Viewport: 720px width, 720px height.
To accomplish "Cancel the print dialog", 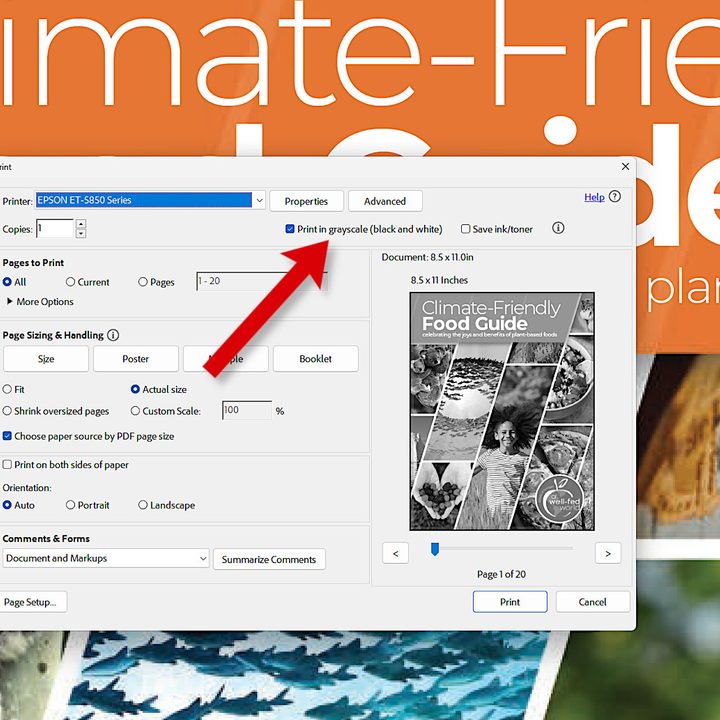I will [592, 602].
